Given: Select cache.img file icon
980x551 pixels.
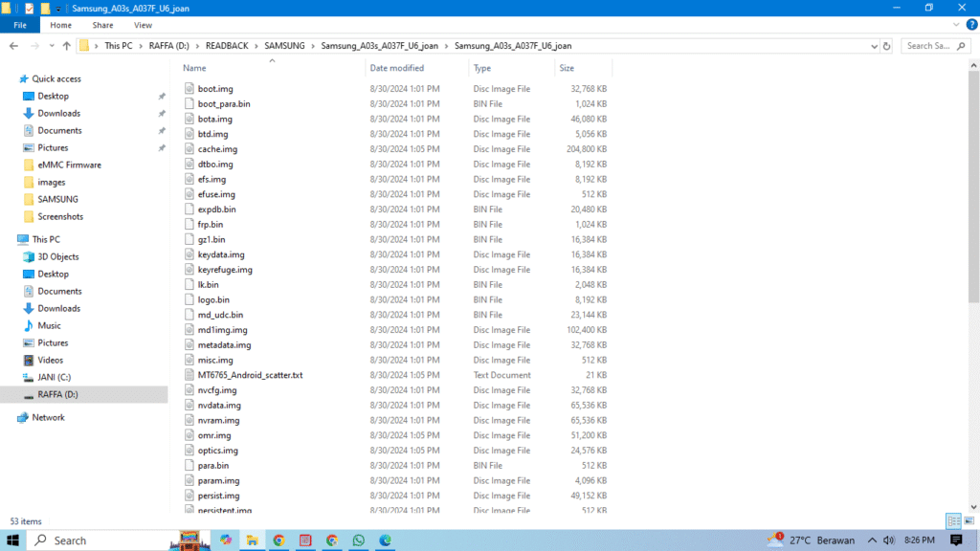Looking at the screenshot, I should pos(189,148).
